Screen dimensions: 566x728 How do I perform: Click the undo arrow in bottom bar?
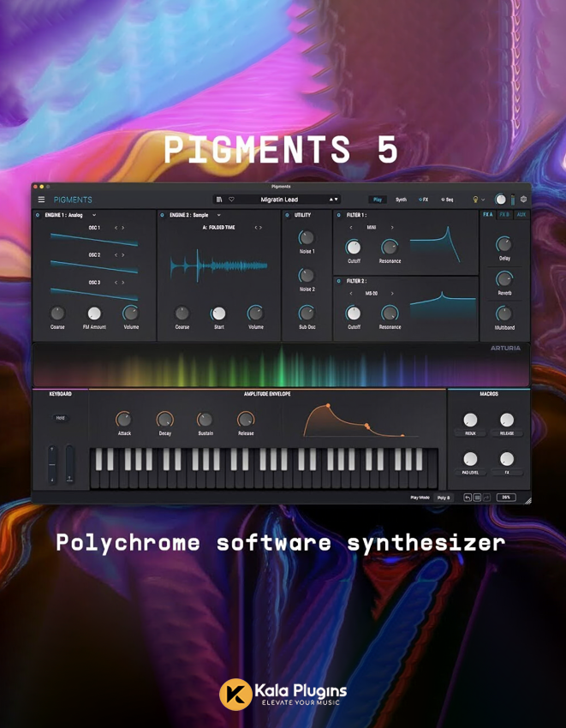pyautogui.click(x=468, y=498)
